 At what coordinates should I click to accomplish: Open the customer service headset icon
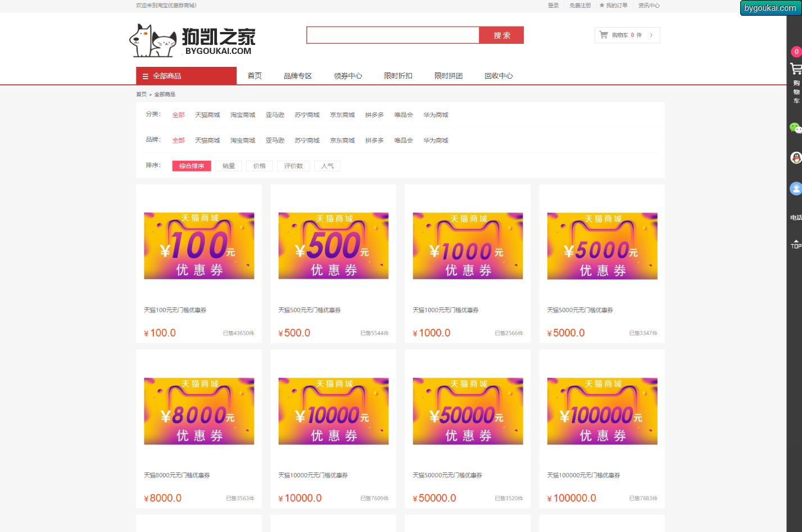(795, 189)
